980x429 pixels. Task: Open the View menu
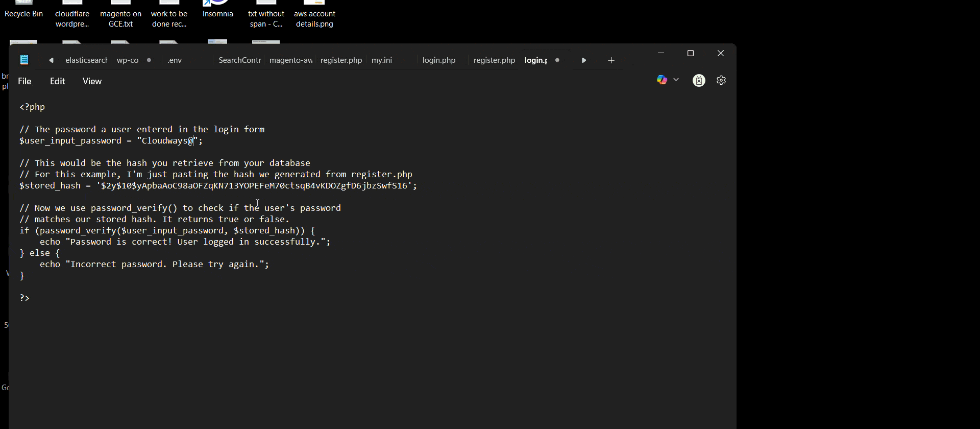(92, 81)
